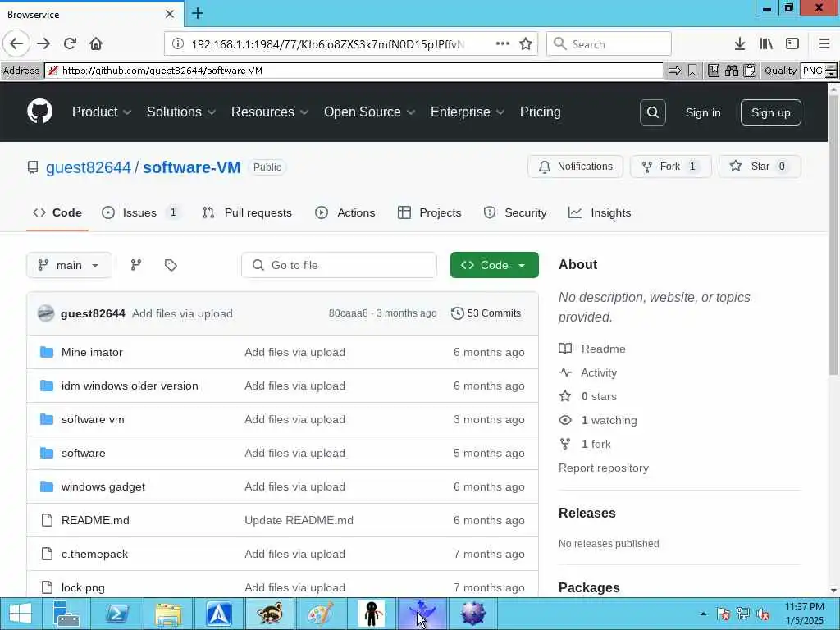Open the Paint palette taskbar icon

coord(321,614)
